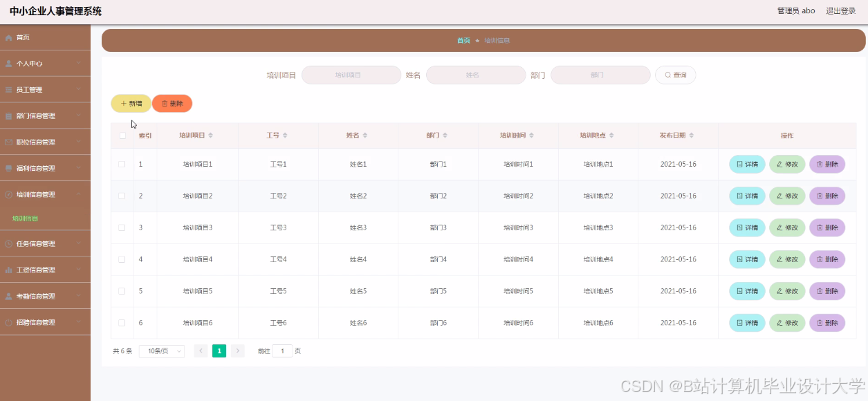Expand 员工管理 chevron in sidebar
Screen dimensions: 868x401
79,89
